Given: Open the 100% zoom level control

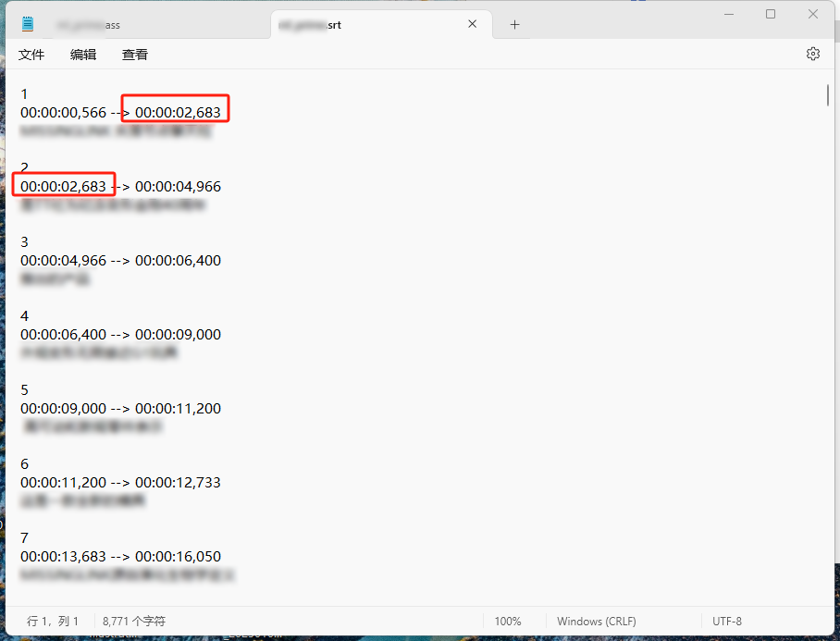Looking at the screenshot, I should tap(511, 621).
